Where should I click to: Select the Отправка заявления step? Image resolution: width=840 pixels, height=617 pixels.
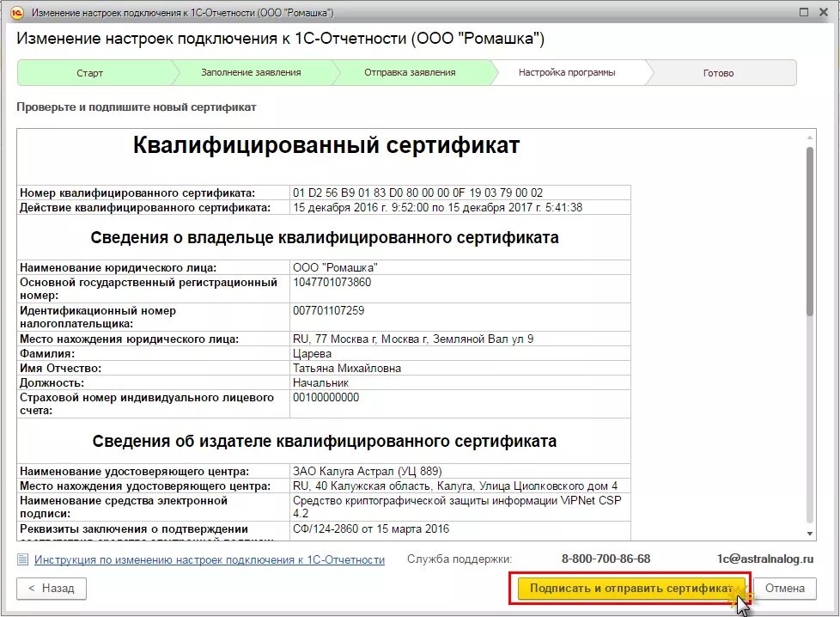410,72
